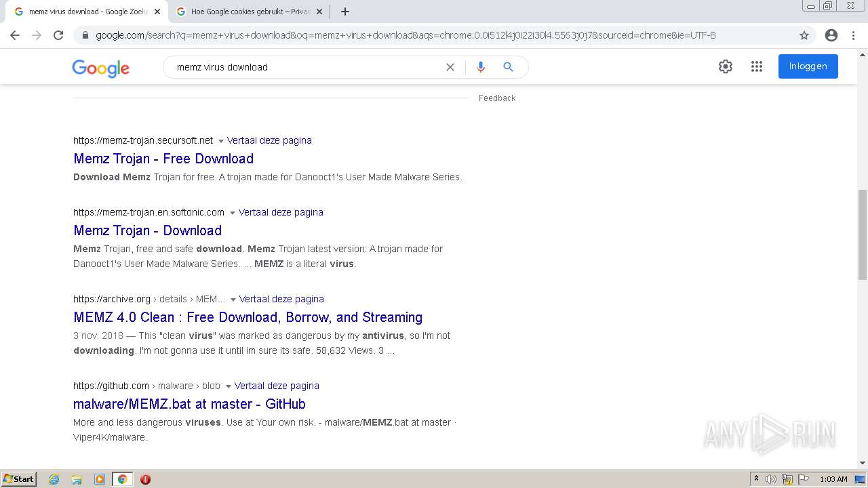The width and height of the screenshot is (868, 488).
Task: Click the taskbar clock showing 1:03 AM
Action: pos(833,479)
